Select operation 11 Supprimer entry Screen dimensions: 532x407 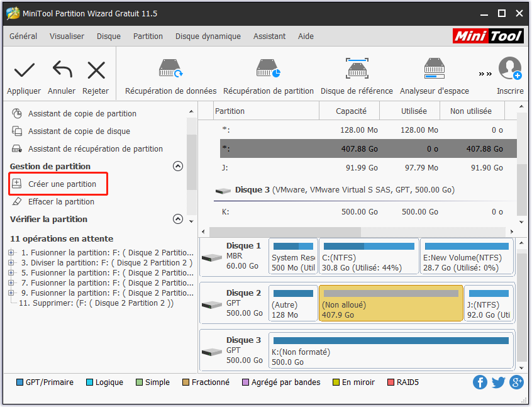[x=96, y=303]
